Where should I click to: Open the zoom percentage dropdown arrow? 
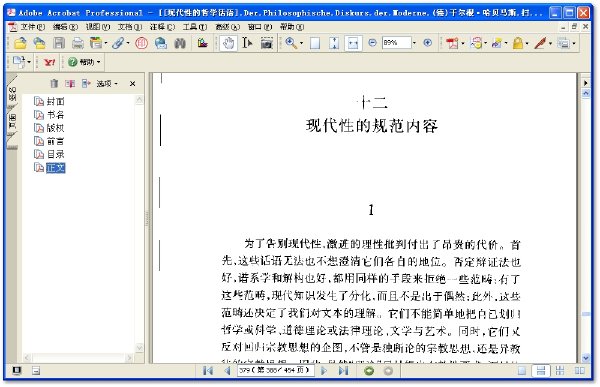pos(415,43)
